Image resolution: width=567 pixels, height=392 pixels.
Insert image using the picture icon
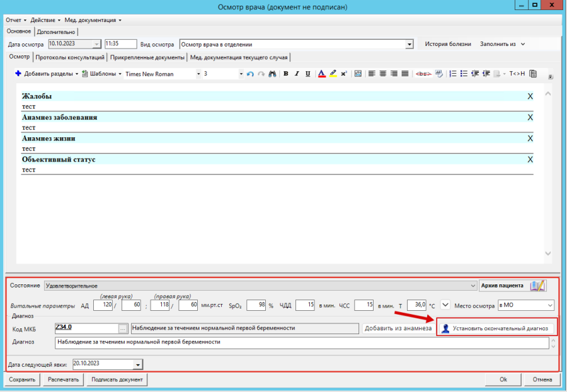point(358,74)
